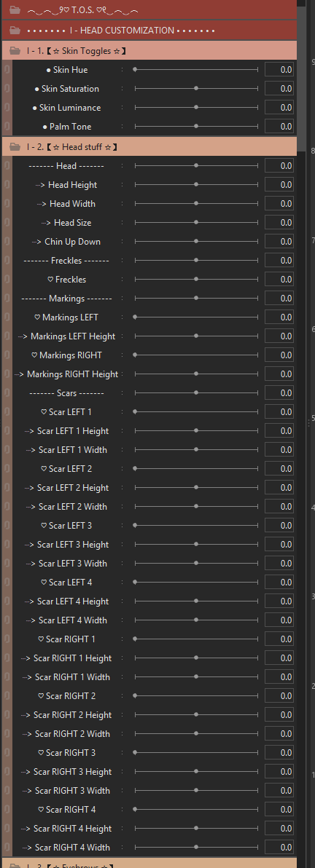Click the Scar RIGHT 4 slider handle
315x868 pixels.
coord(135,809)
